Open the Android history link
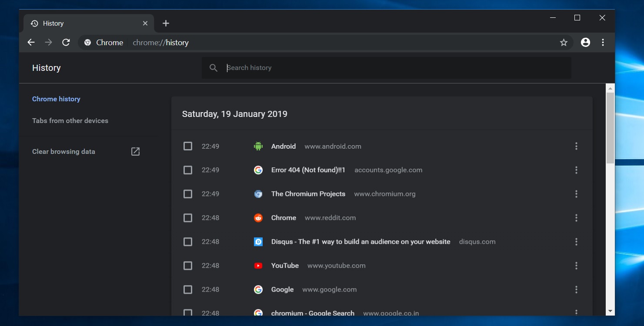 click(284, 146)
